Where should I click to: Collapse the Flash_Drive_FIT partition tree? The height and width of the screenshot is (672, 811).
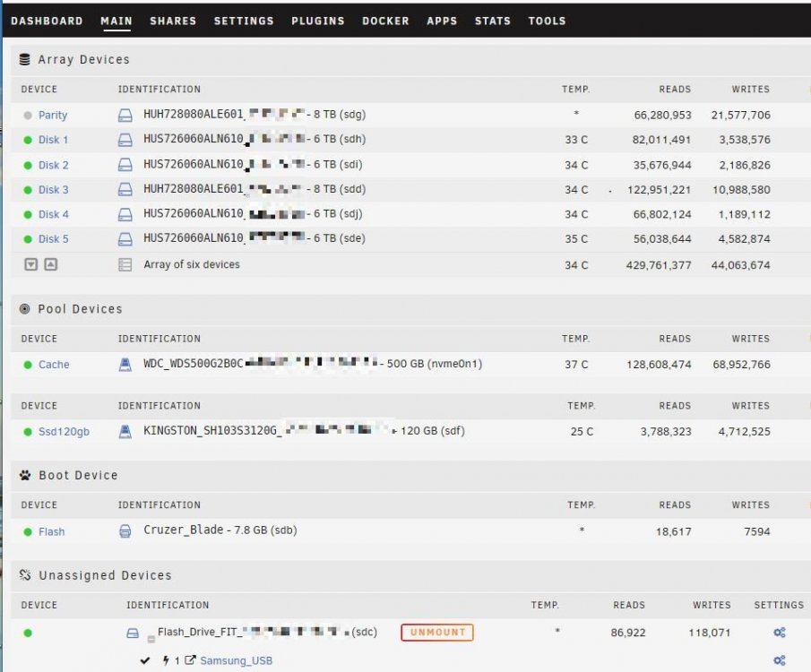click(x=151, y=640)
